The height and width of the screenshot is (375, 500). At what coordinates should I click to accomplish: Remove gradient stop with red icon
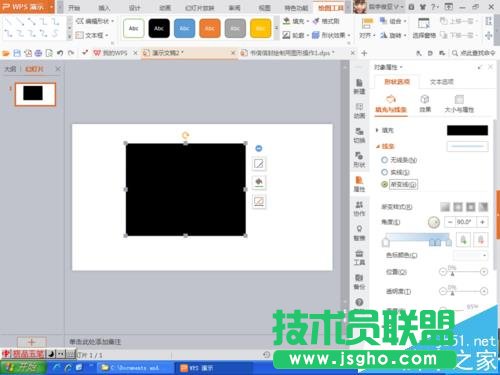[x=481, y=239]
